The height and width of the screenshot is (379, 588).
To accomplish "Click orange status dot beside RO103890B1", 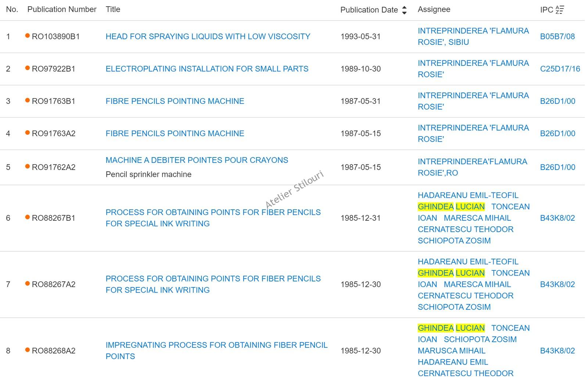I will (x=27, y=36).
